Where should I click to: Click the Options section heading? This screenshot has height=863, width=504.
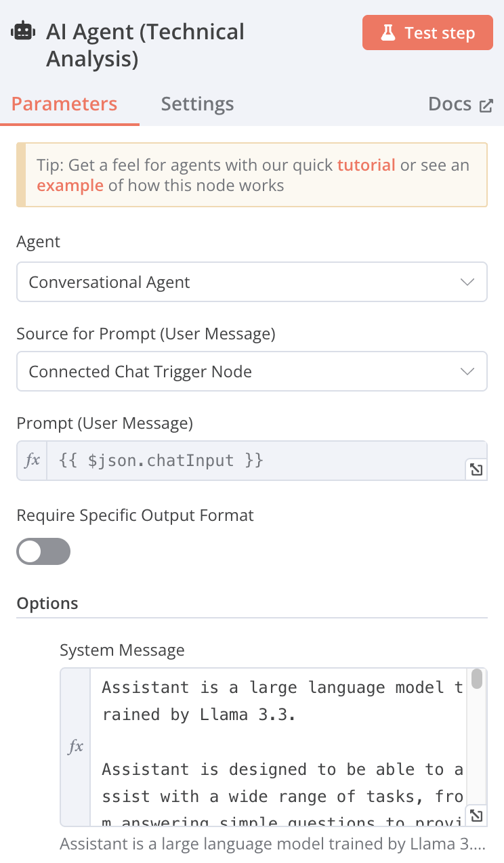click(x=47, y=604)
